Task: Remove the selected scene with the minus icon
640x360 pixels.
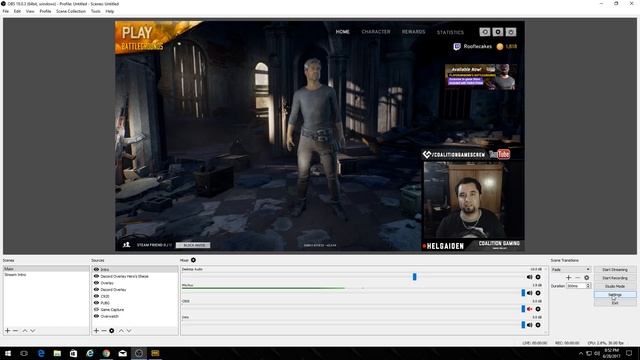Action: coord(16,331)
